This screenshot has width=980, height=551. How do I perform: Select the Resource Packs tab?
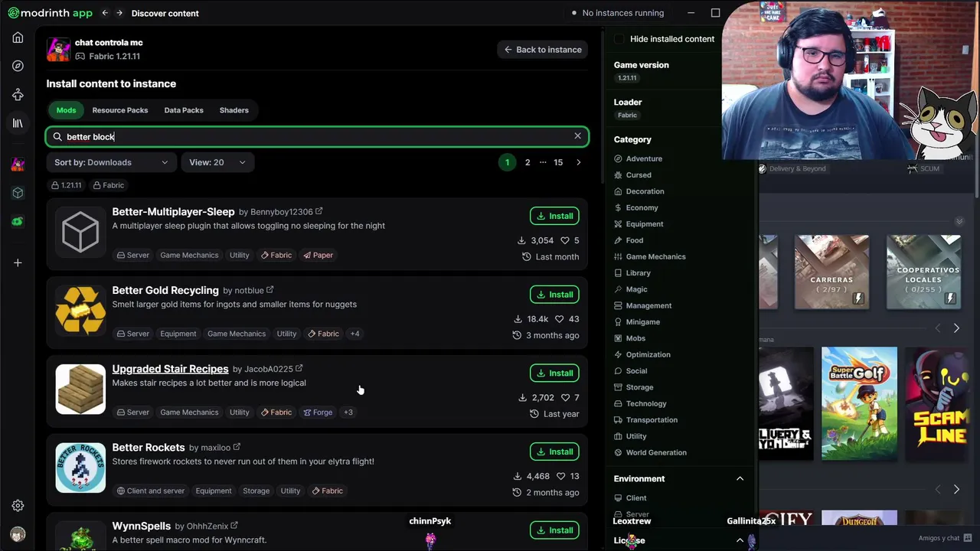(x=120, y=110)
